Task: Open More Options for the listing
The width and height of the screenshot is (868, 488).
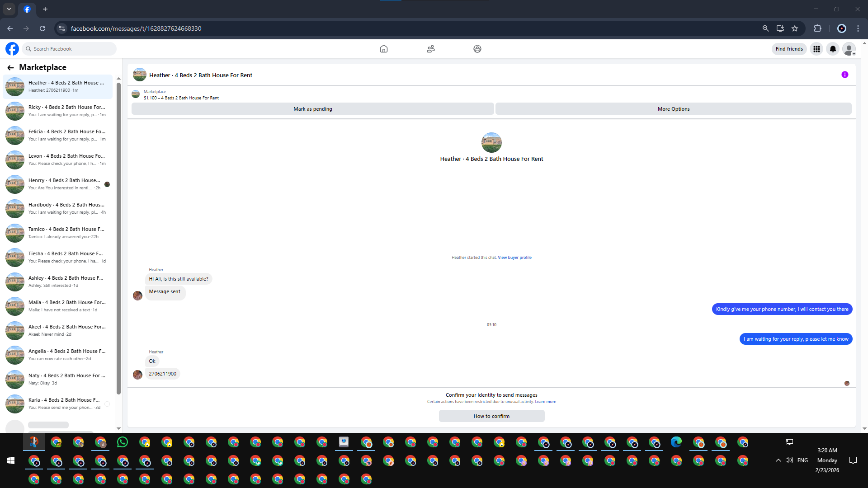Action: click(x=674, y=109)
